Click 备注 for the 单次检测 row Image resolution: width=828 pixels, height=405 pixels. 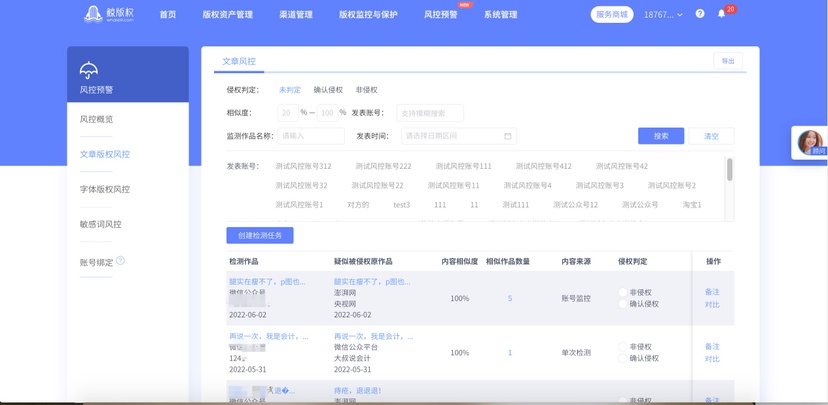pyautogui.click(x=712, y=346)
